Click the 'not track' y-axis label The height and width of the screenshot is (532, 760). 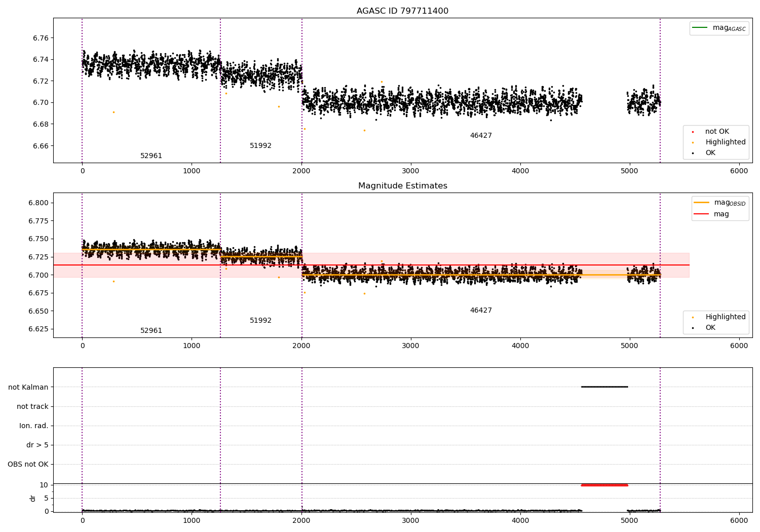(x=32, y=406)
